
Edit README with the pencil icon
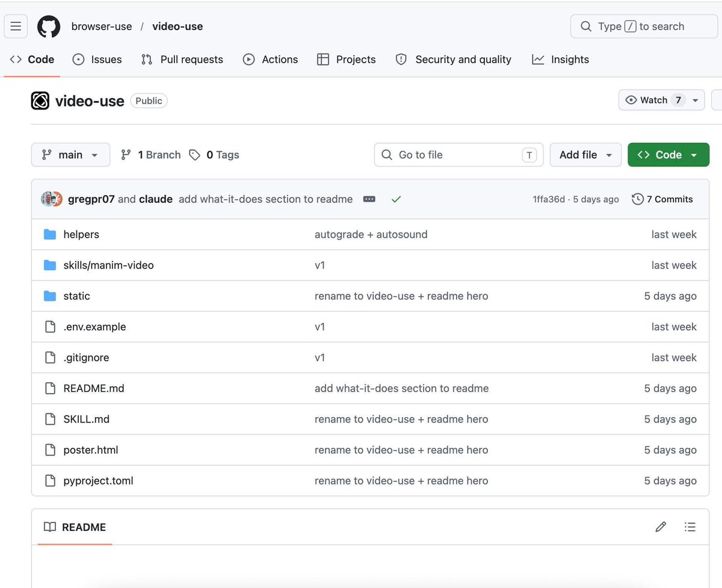[x=661, y=527]
